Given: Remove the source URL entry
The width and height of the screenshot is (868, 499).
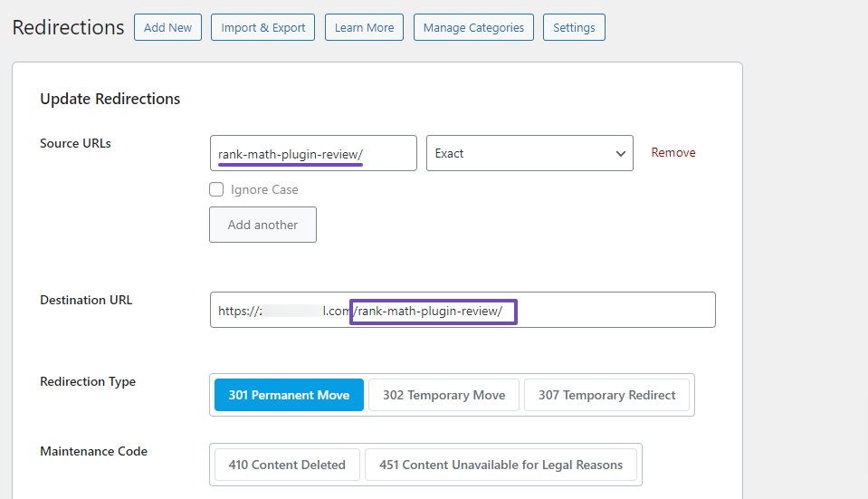Looking at the screenshot, I should [673, 152].
